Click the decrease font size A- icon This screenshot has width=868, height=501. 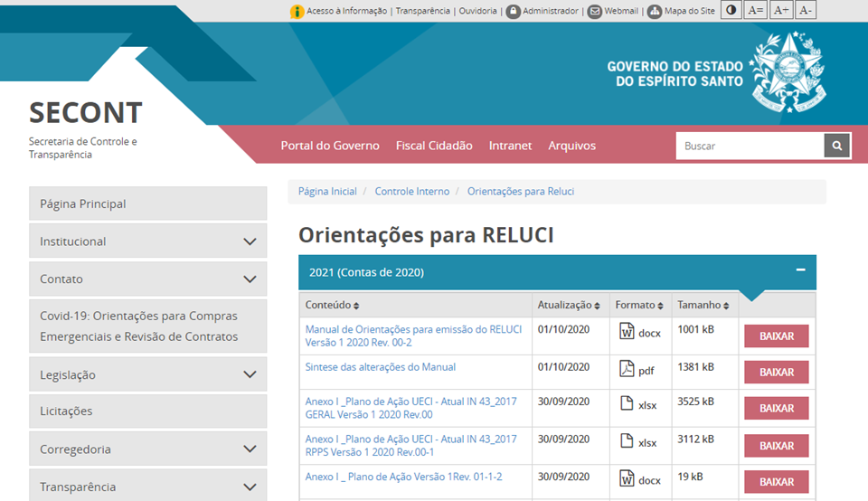(x=806, y=11)
